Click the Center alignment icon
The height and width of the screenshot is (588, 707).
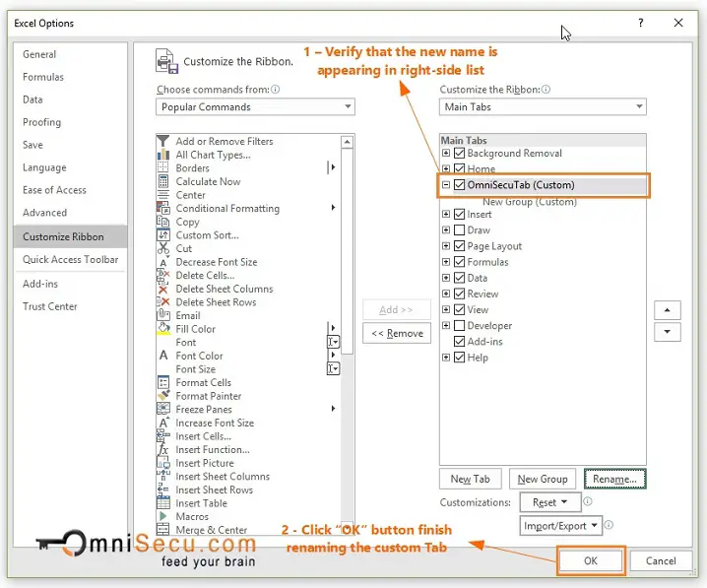(162, 195)
